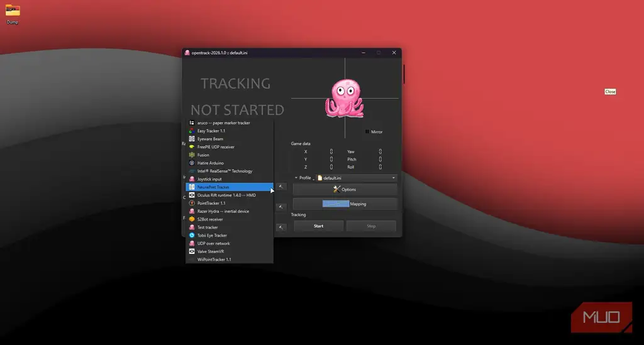Start tracking with the Start button
The width and height of the screenshot is (644, 345).
pyautogui.click(x=318, y=226)
